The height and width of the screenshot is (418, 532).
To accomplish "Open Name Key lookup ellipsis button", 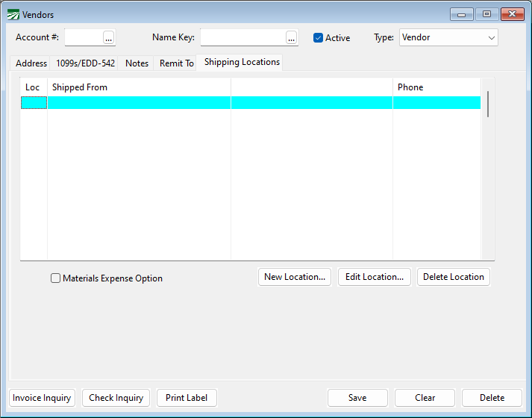I will 291,38.
